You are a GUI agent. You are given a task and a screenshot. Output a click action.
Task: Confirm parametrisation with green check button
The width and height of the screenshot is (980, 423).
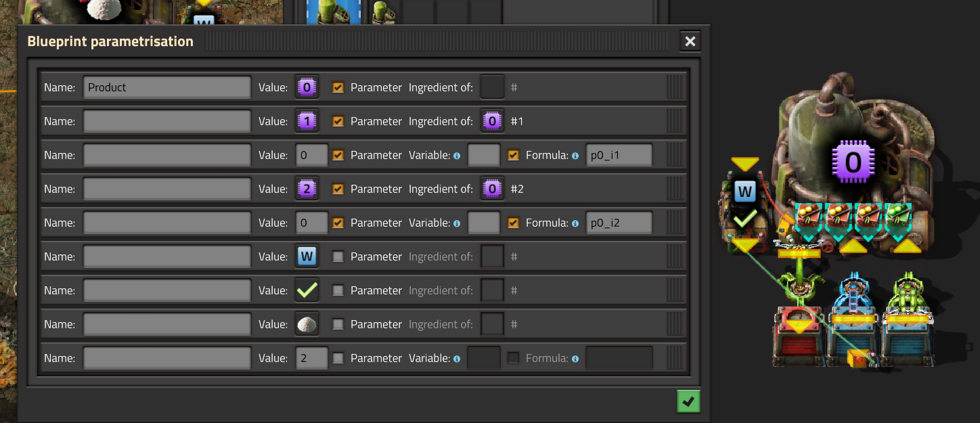pyautogui.click(x=688, y=402)
